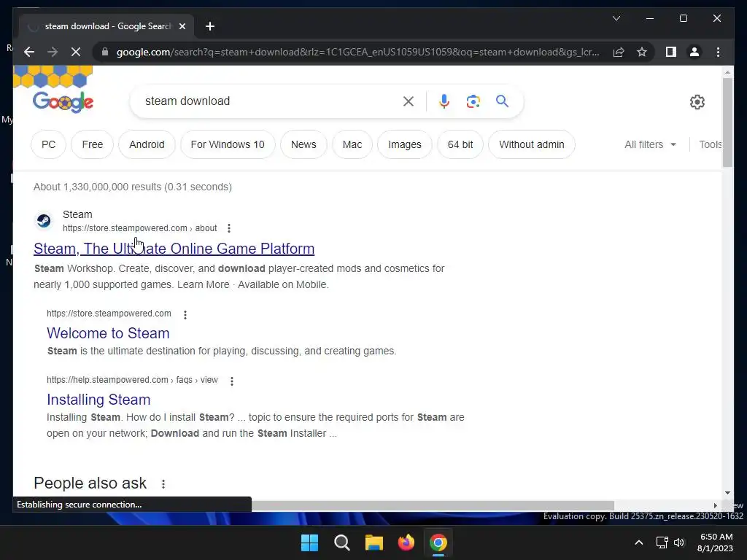Click the padlock site info icon

point(105,52)
